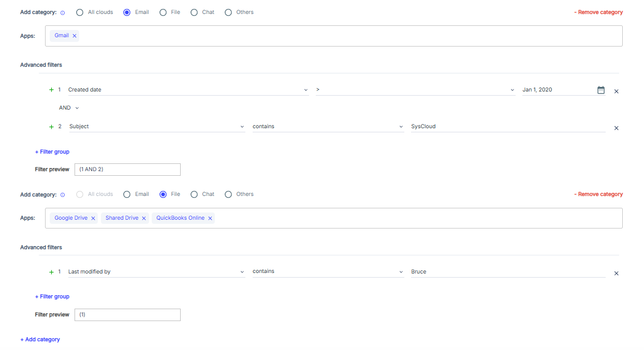Click the disabled All clouds radio in second category
Image resolution: width=644 pixels, height=350 pixels.
[x=80, y=194]
